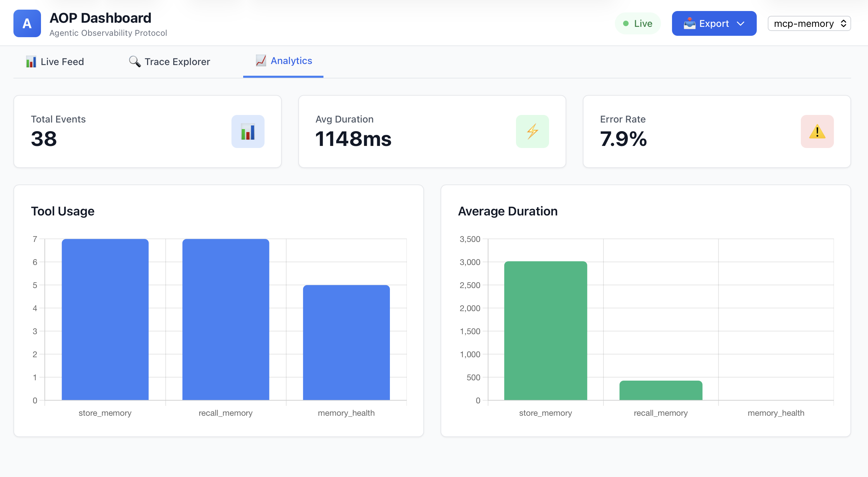868x477 pixels.
Task: Toggle live updates via the Live pill
Action: pos(637,23)
